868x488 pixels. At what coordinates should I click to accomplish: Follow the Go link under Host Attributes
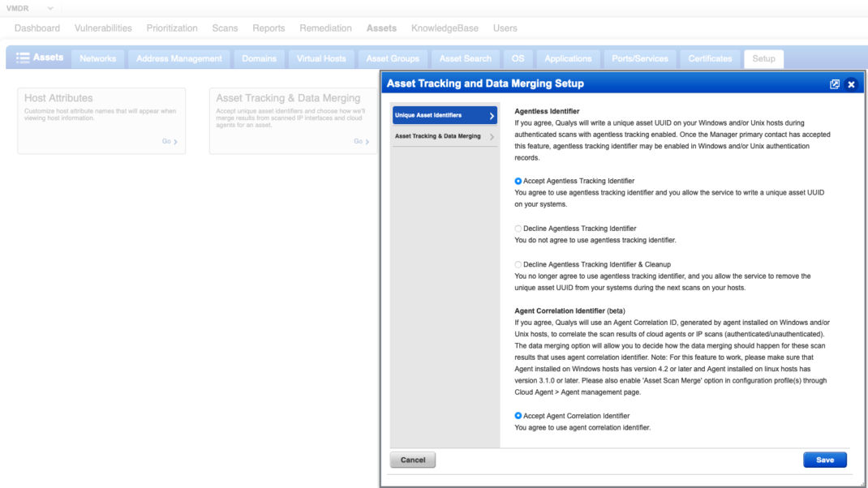[166, 140]
